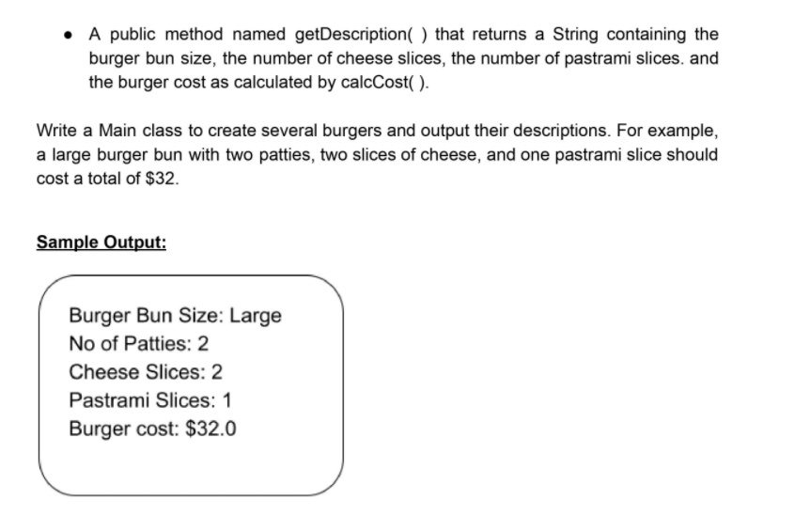Click the word 'Large' in sample output

[x=256, y=316]
